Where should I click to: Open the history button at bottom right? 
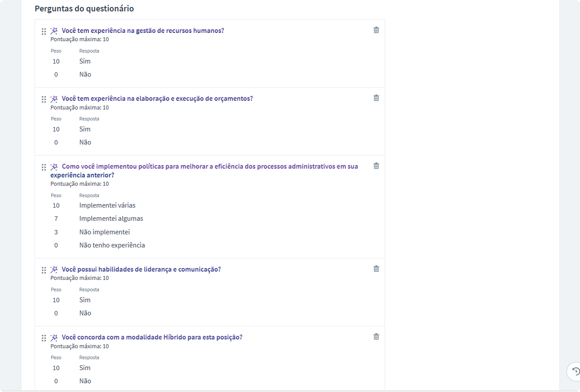(x=575, y=371)
